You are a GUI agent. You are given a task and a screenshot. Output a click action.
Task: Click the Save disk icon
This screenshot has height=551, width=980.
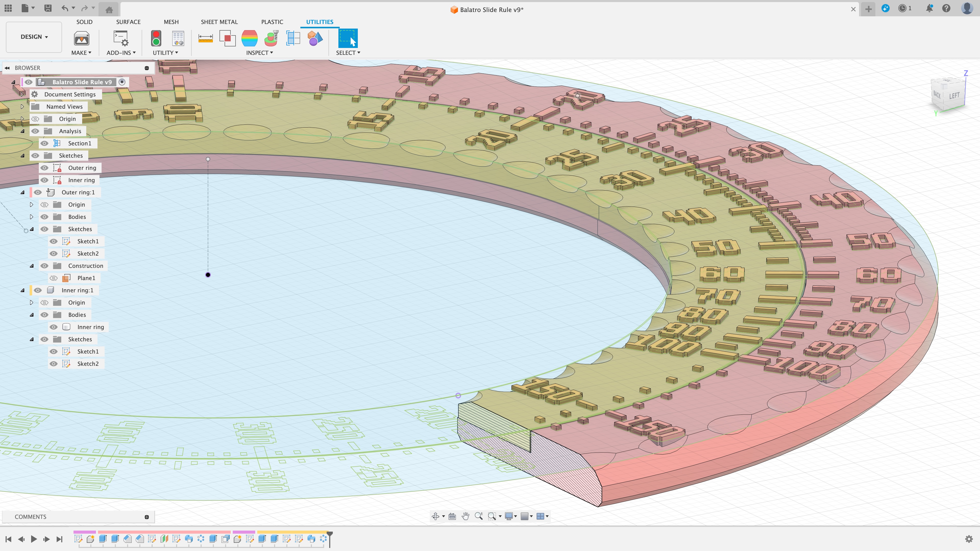[47, 8]
